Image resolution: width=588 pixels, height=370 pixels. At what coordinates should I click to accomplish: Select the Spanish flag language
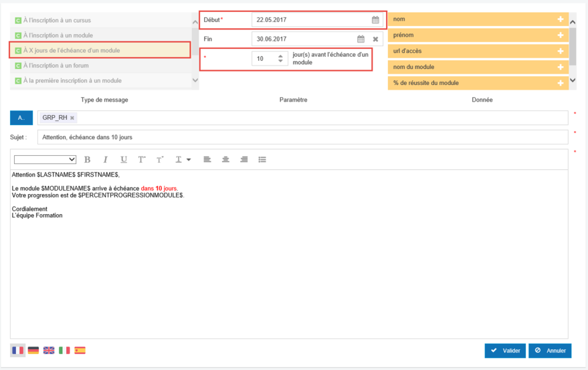[80, 350]
